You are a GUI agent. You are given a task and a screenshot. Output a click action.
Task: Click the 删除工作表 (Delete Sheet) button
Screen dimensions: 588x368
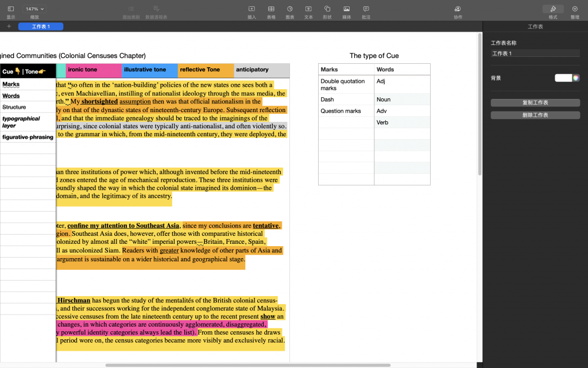[535, 115]
